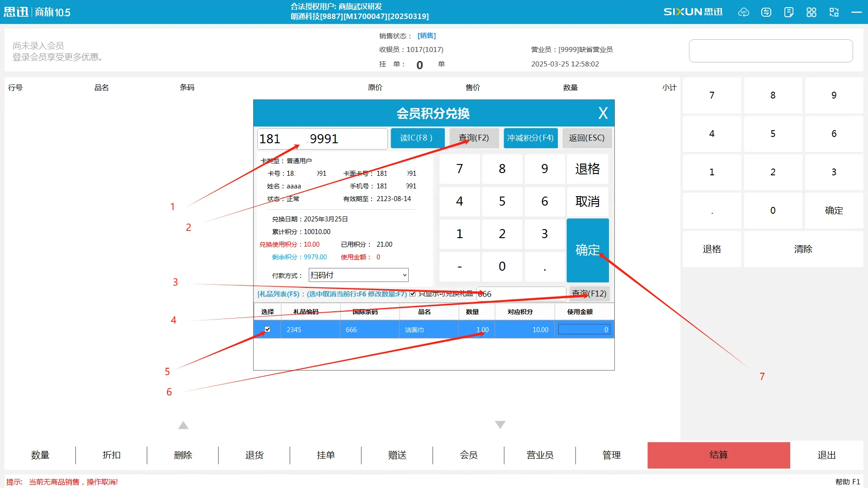Click the red 结算 settle button
Image resolution: width=868 pixels, height=488 pixels.
pyautogui.click(x=718, y=455)
